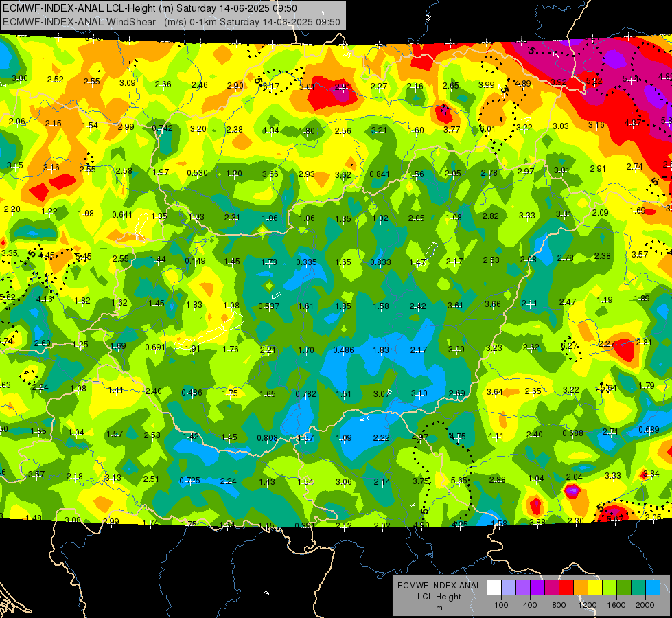
Task: Click the legend label 400
Action: pyautogui.click(x=530, y=605)
